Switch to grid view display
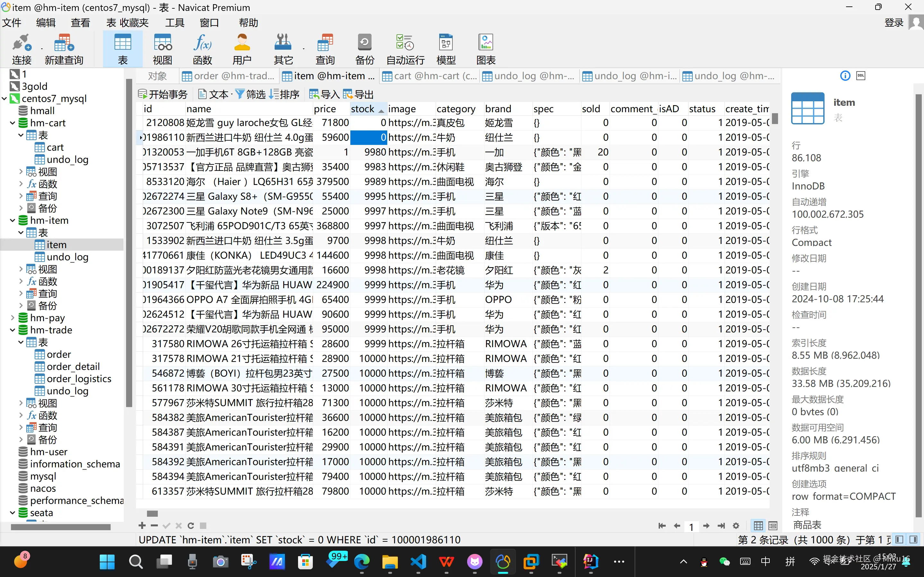This screenshot has width=924, height=577. (x=758, y=525)
